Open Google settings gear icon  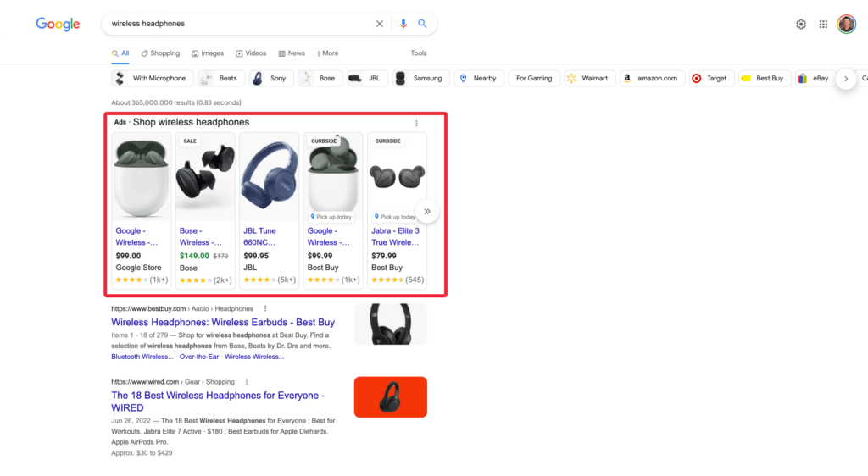801,25
